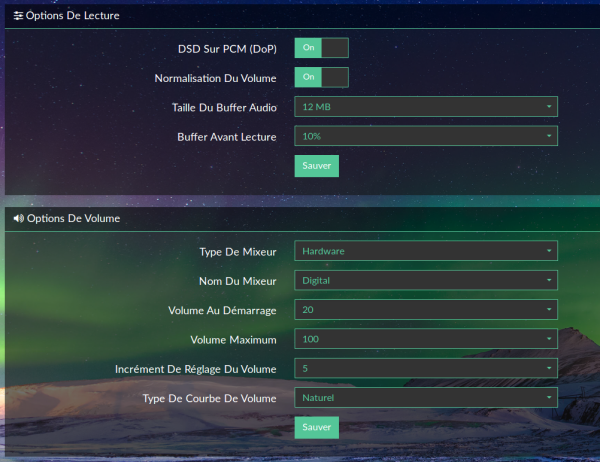This screenshot has width=600, height=462.
Task: Open the Taille Du Buffer Audio dropdown
Action: [426, 107]
